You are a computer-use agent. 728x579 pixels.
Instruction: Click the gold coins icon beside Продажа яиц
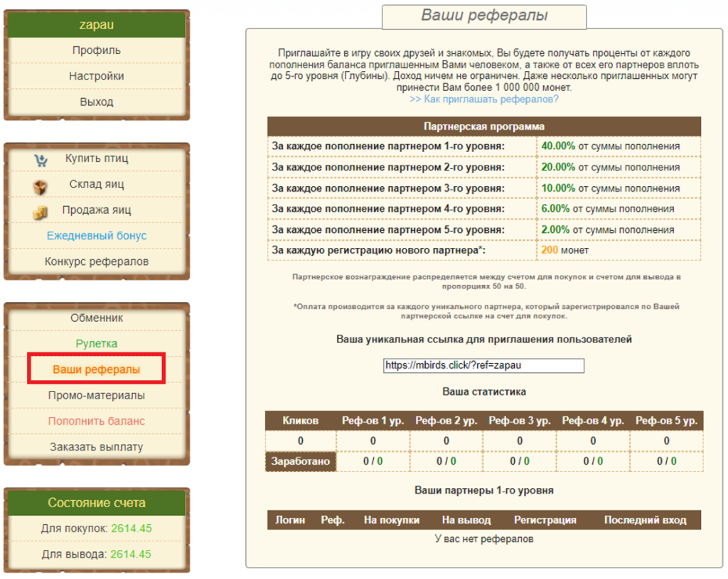click(x=40, y=212)
